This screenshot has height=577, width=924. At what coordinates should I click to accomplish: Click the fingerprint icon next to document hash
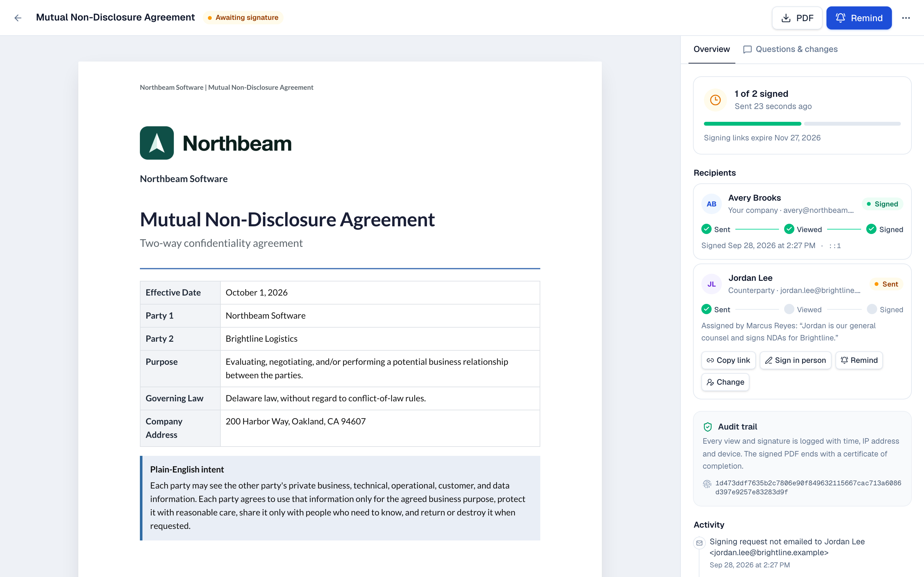tap(707, 484)
